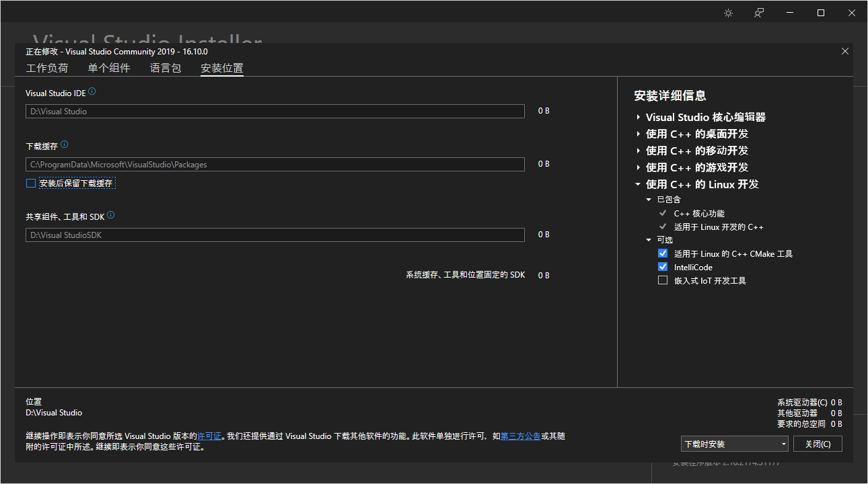Expand Visual Studio 核心编辑器 section
868x484 pixels.
[x=638, y=117]
